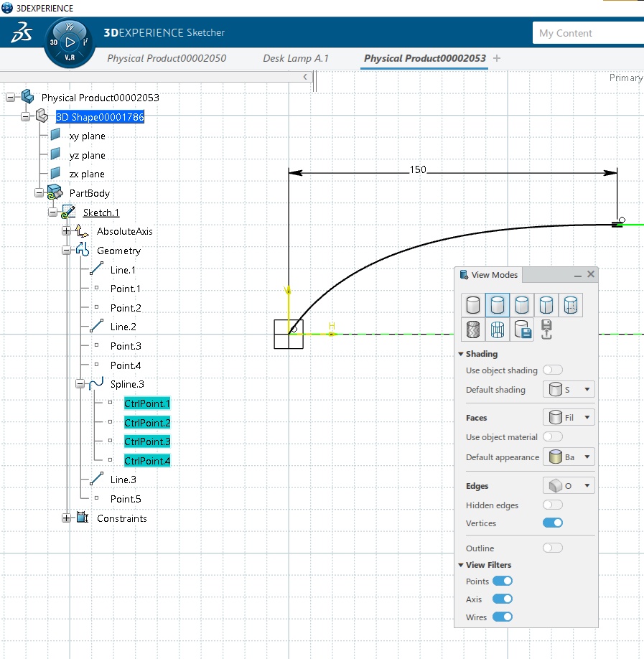Select the Wireframe view mode icon
This screenshot has height=659, width=644.
point(498,329)
